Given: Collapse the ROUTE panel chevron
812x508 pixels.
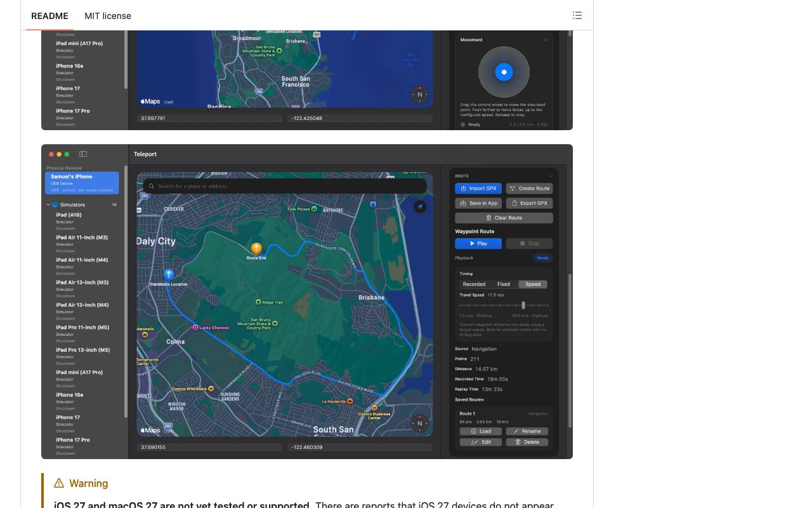Looking at the screenshot, I should (551, 176).
